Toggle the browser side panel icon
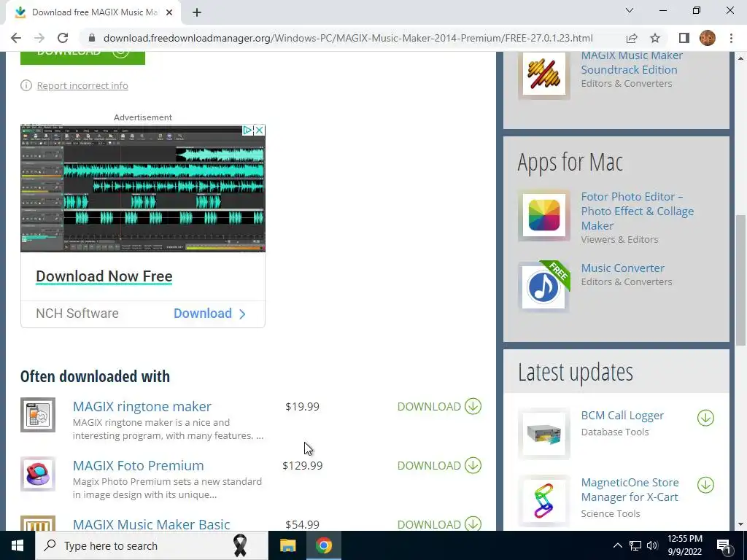Viewport: 747px width, 560px height. [684, 38]
